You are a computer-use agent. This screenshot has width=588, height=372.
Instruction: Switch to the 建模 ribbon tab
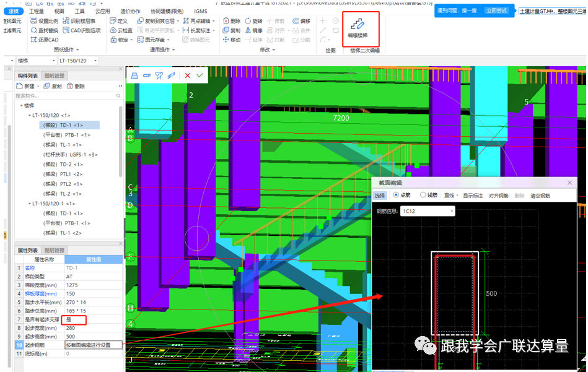click(x=14, y=11)
